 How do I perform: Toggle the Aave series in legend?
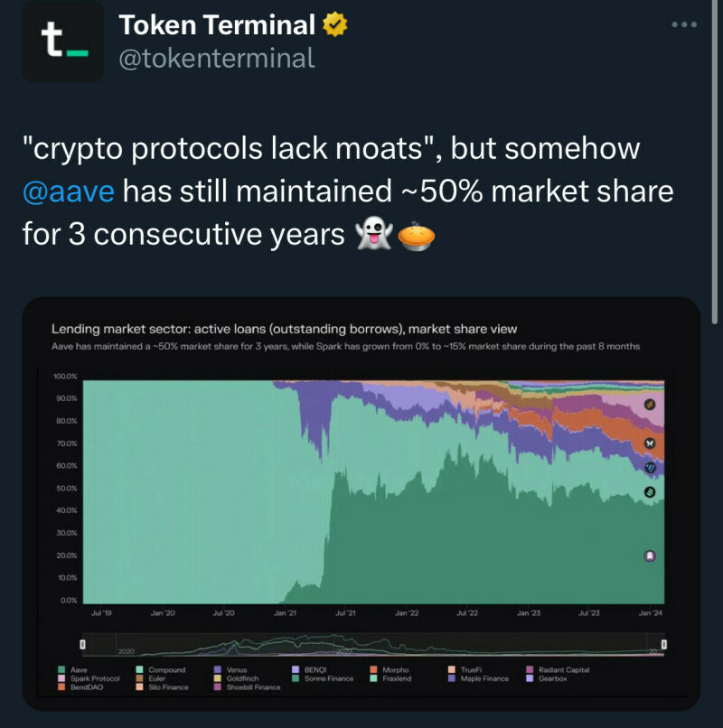click(x=78, y=669)
